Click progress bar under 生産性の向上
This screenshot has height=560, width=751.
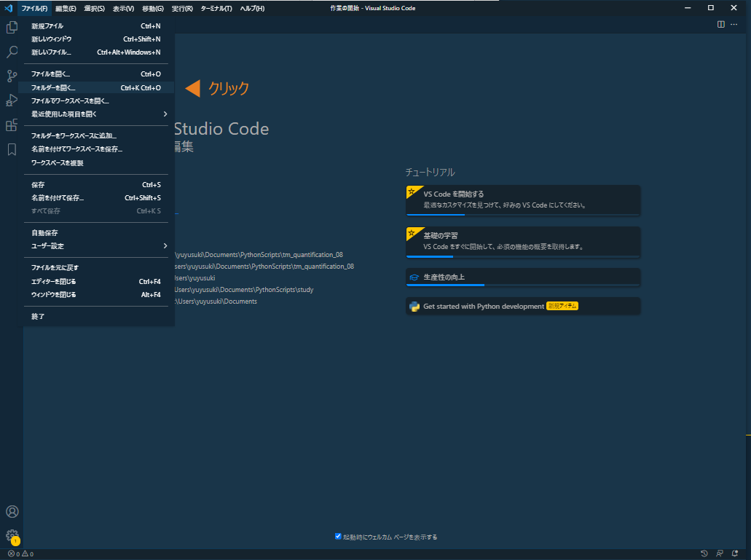pos(523,285)
